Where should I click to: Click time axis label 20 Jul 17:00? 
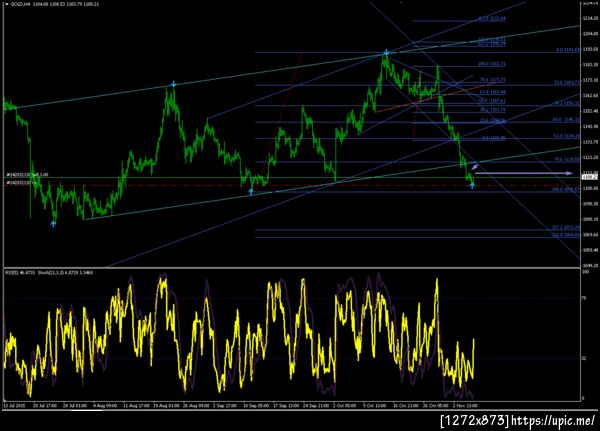[x=45, y=405]
